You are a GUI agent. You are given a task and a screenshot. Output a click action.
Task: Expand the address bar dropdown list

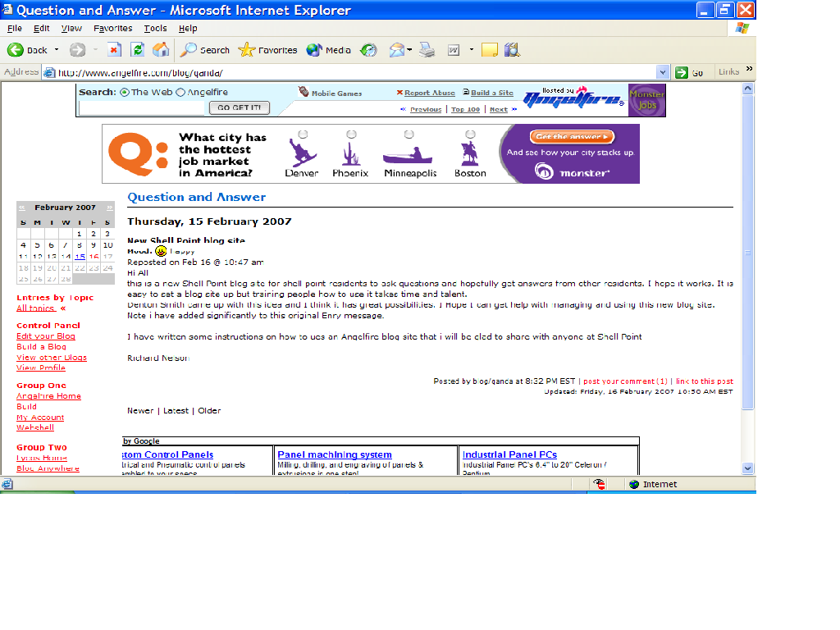point(663,72)
